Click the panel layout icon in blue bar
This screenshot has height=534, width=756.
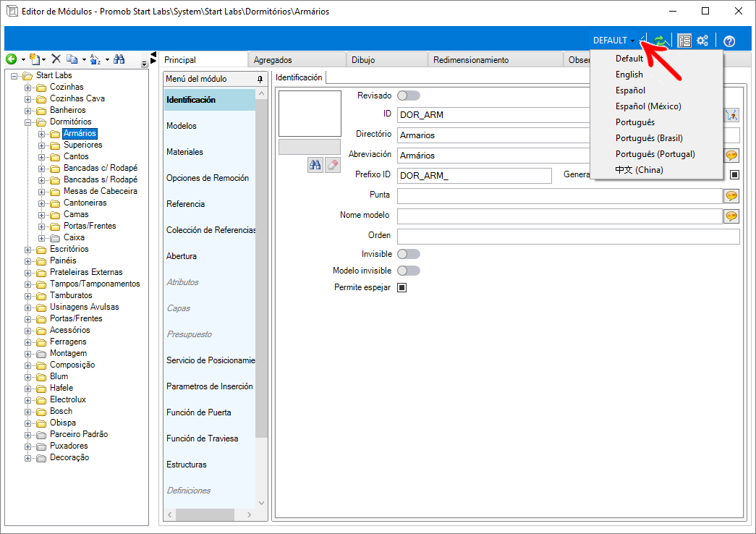684,41
